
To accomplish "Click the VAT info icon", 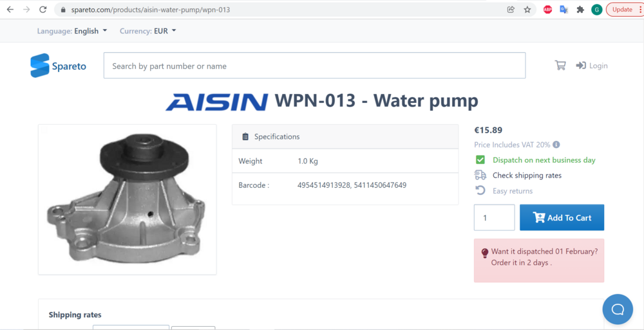I will click(x=556, y=145).
